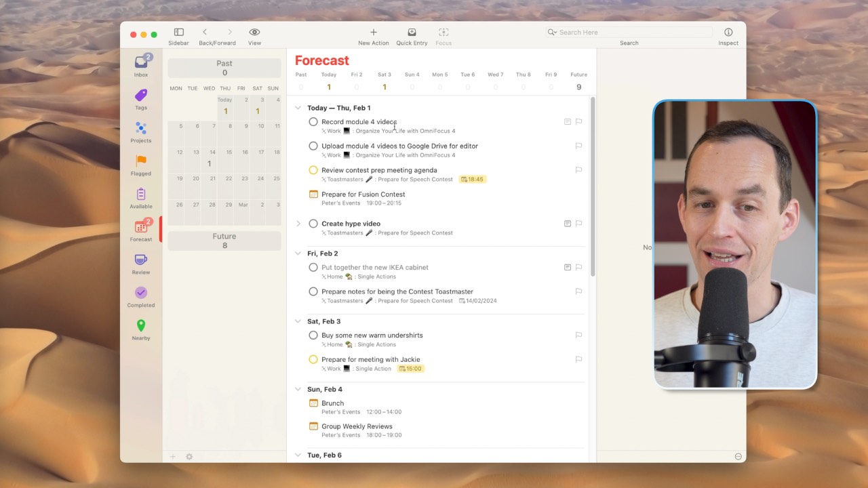Open the Inspect panel icon
The height and width of the screenshot is (488, 868).
click(728, 33)
